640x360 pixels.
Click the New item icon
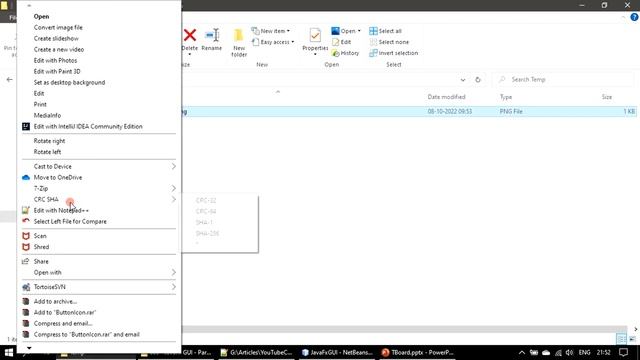click(255, 31)
